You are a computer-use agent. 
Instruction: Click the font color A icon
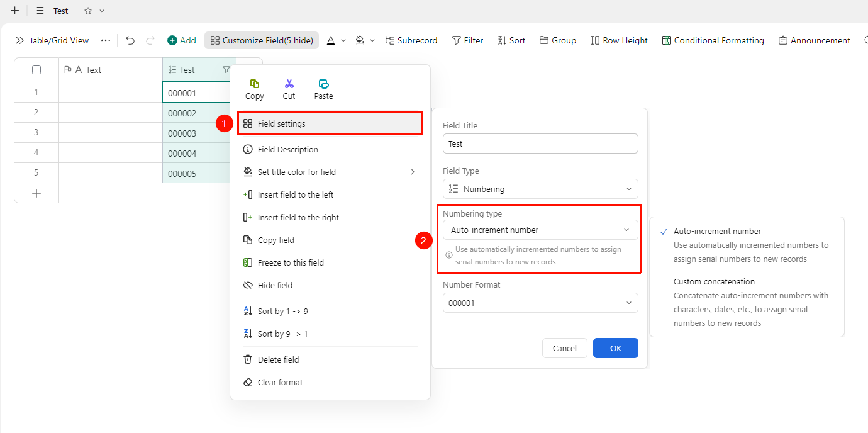331,40
